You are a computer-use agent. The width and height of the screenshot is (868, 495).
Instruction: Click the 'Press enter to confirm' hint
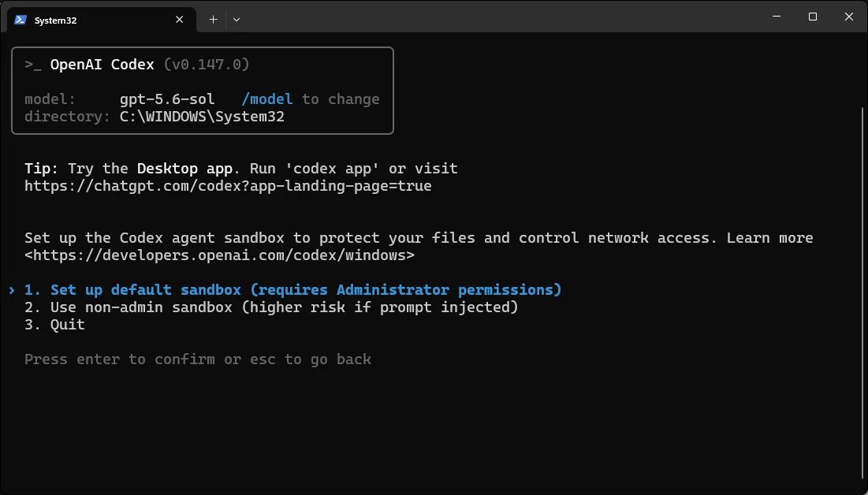click(198, 359)
